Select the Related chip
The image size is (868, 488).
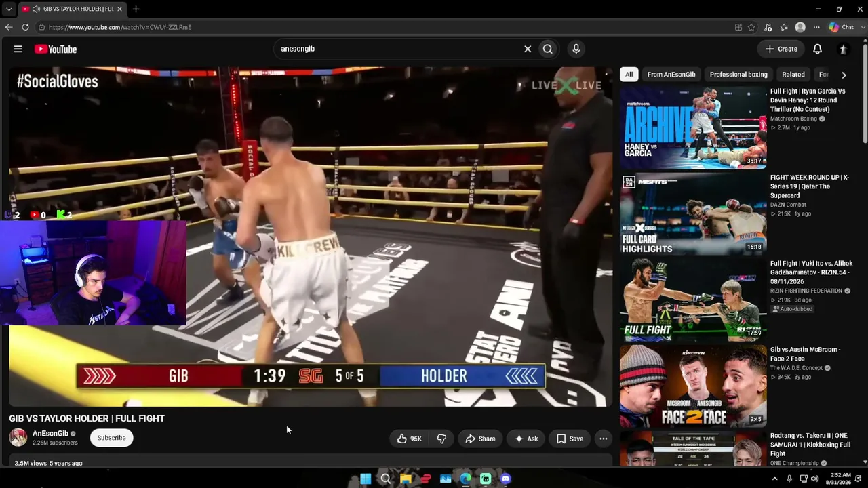click(x=793, y=75)
